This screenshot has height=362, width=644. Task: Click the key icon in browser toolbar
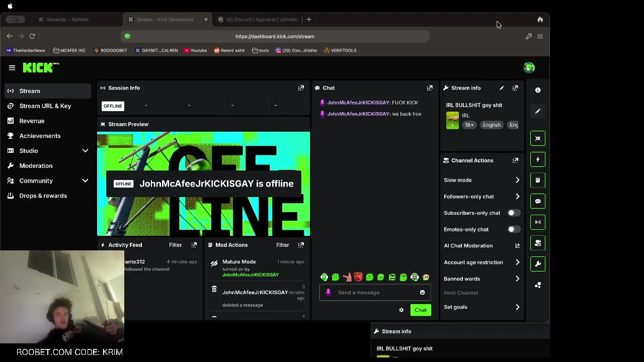[529, 36]
